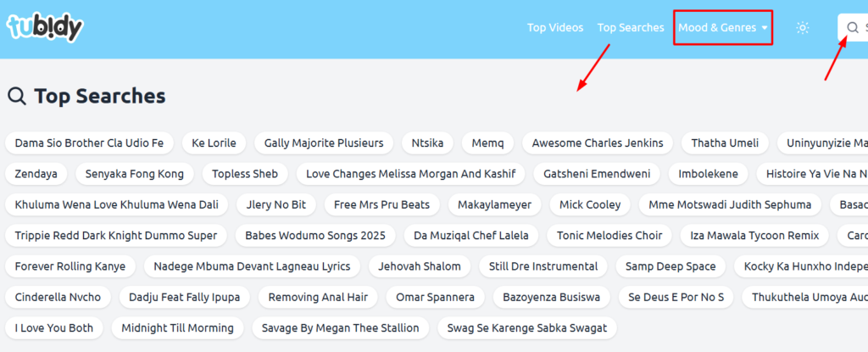Open Babes Wodumo Songs 2025 tag

(314, 235)
